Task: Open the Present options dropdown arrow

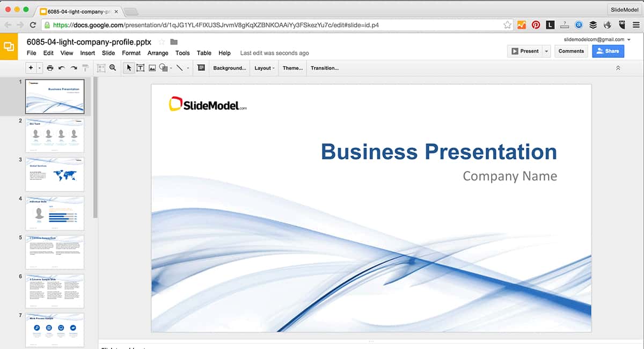Action: tap(547, 51)
